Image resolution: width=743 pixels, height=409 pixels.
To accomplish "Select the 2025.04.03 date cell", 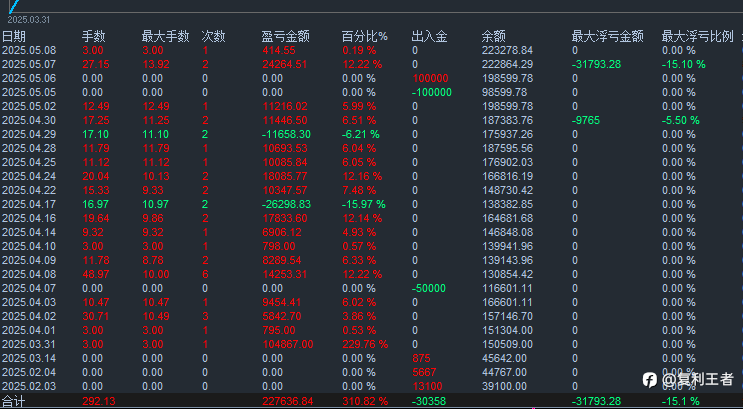I will pos(29,302).
